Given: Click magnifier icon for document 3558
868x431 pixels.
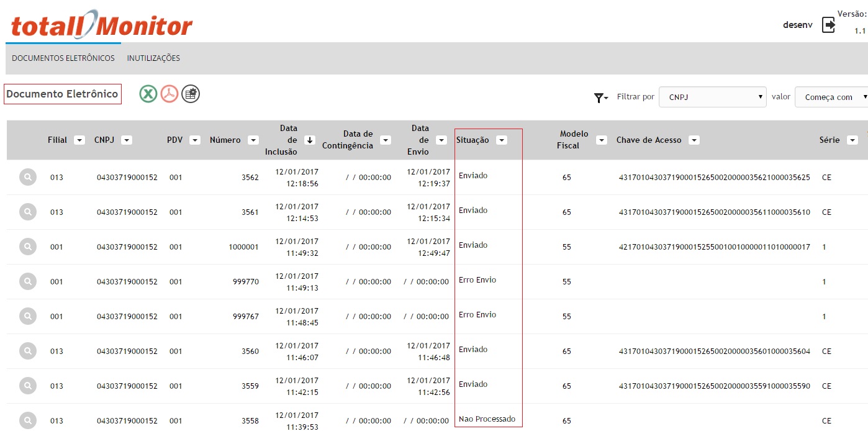Looking at the screenshot, I should tap(27, 420).
